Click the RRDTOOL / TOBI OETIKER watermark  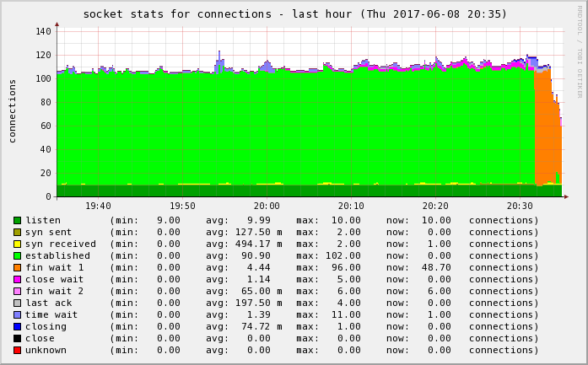click(x=580, y=51)
